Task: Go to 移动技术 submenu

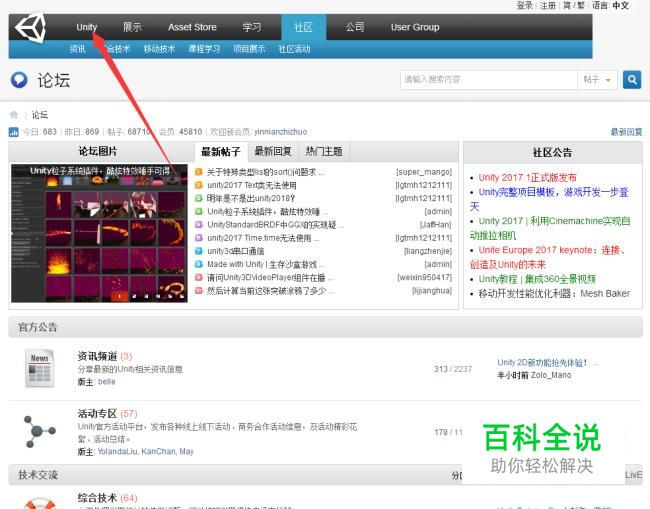Action: (x=159, y=49)
